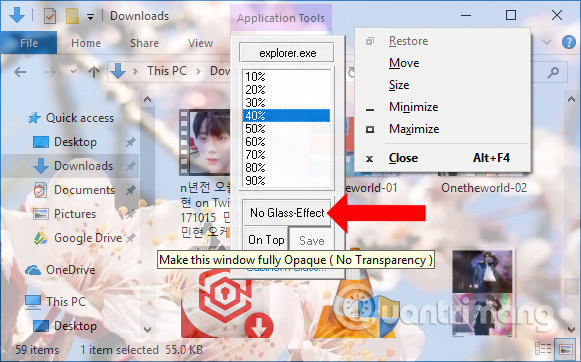This screenshot has width=581, height=362.
Task: Expand the ribbon with the chevron
Action: pyautogui.click(x=547, y=42)
